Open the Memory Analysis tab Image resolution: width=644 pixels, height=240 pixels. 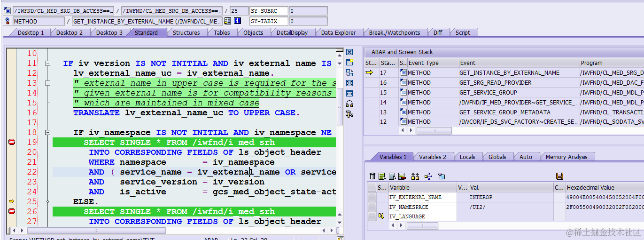click(566, 157)
